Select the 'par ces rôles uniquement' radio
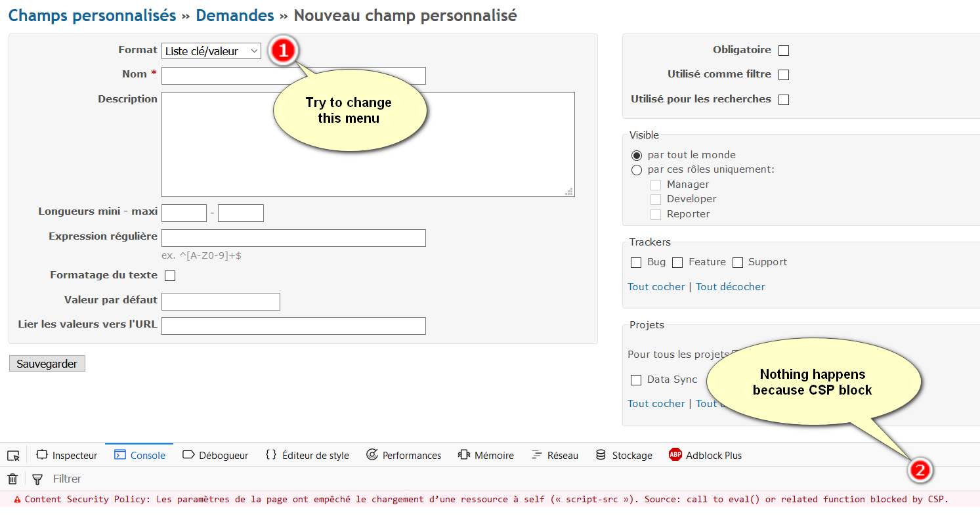The height and width of the screenshot is (520, 980). coord(636,170)
